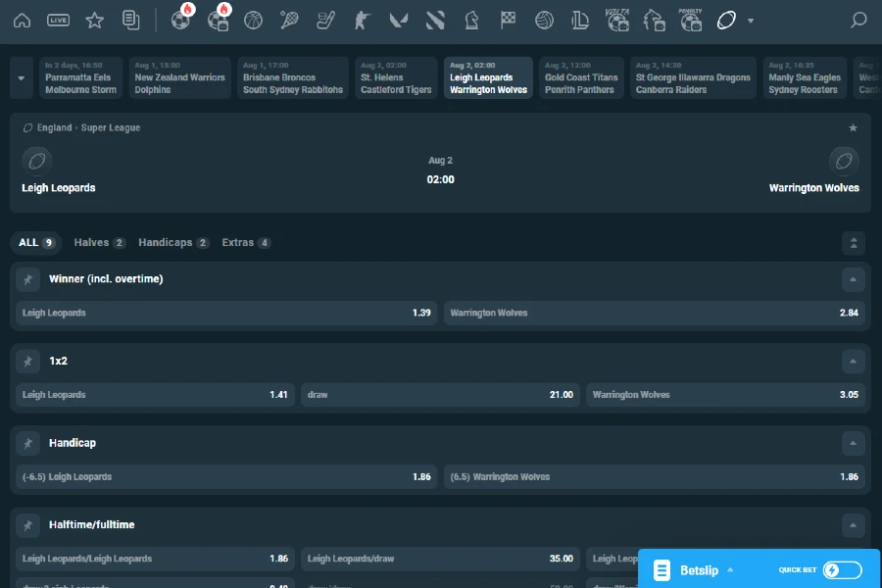Image resolution: width=882 pixels, height=588 pixels.
Task: Open the Extras market tab
Action: [x=246, y=242]
